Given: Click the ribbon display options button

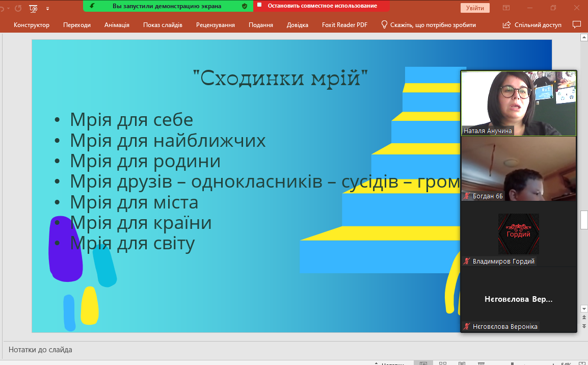Looking at the screenshot, I should coord(506,8).
